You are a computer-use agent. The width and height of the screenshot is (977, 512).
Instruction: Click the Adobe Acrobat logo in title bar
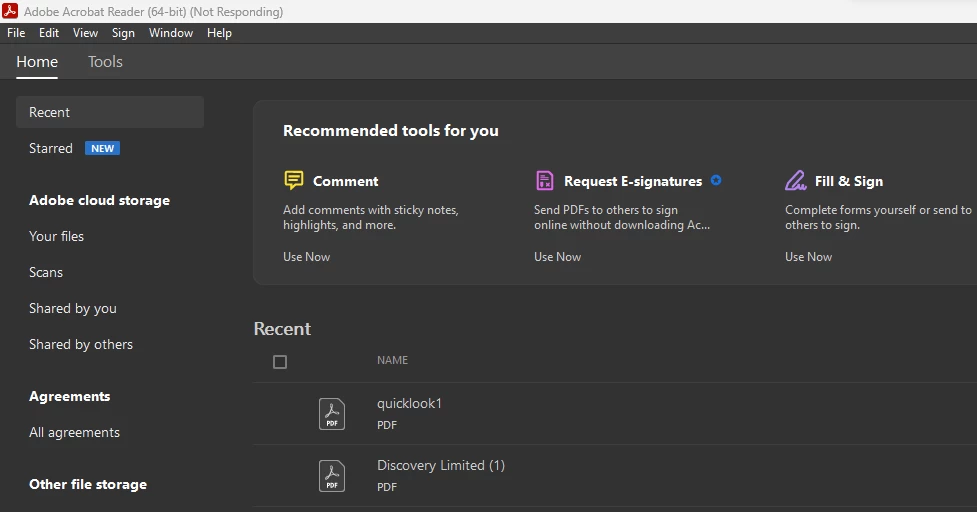click(10, 11)
